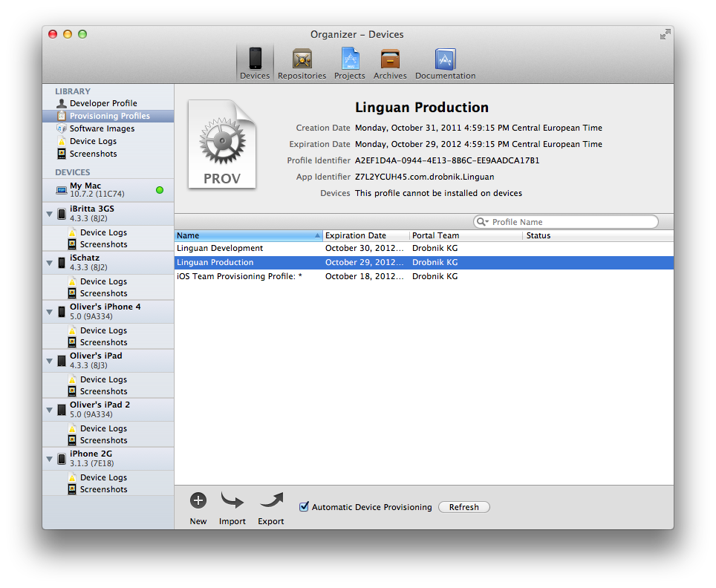The image size is (716, 588).
Task: Click the New plus icon
Action: pyautogui.click(x=198, y=501)
